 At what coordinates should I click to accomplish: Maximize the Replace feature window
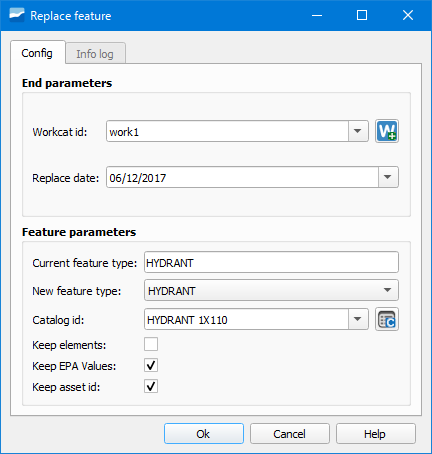tap(362, 15)
